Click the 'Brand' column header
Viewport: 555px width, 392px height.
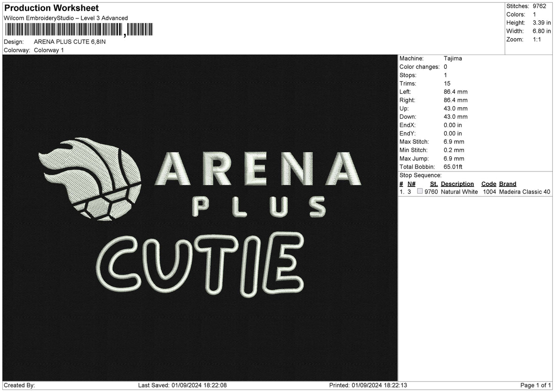pyautogui.click(x=507, y=184)
